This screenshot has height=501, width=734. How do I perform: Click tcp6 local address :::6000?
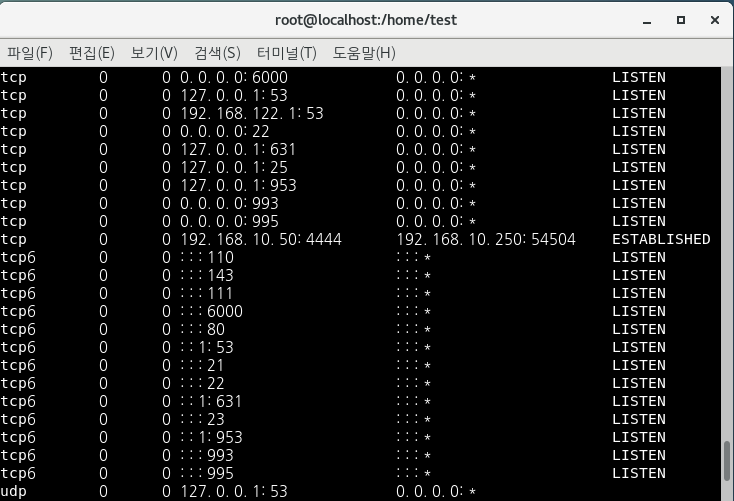pyautogui.click(x=212, y=311)
